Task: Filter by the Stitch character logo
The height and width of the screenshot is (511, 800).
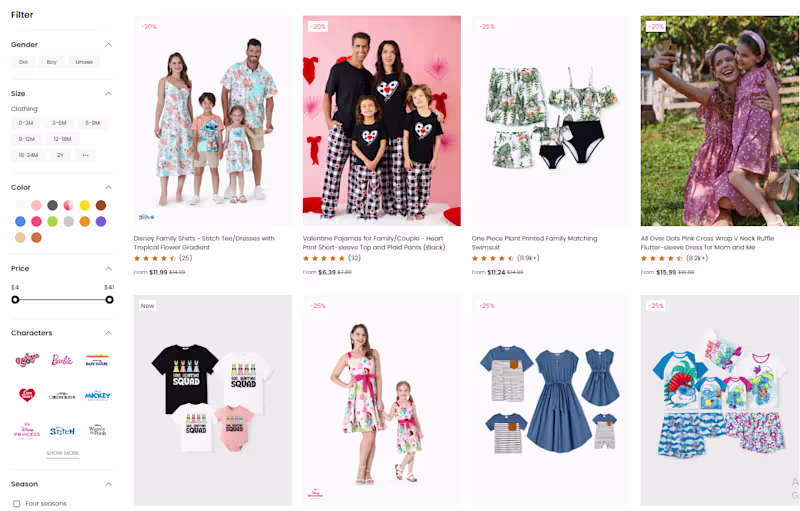Action: point(62,430)
